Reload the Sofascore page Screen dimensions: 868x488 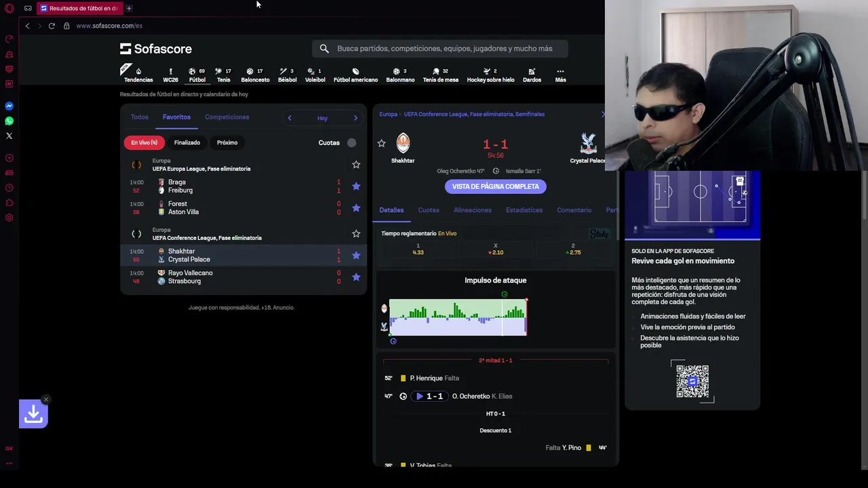(52, 26)
